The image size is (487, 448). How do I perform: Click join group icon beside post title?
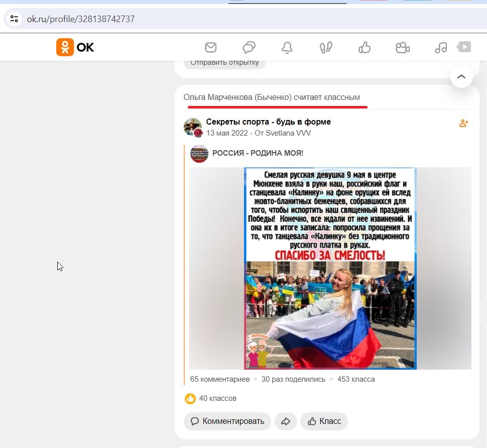(464, 124)
